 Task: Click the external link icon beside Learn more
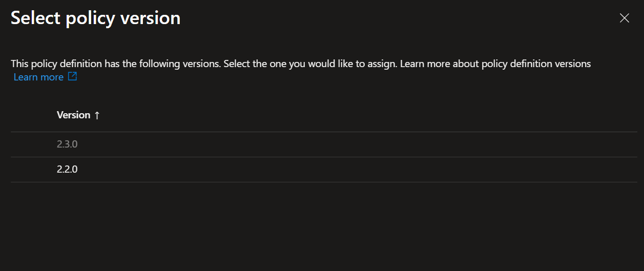pos(72,77)
